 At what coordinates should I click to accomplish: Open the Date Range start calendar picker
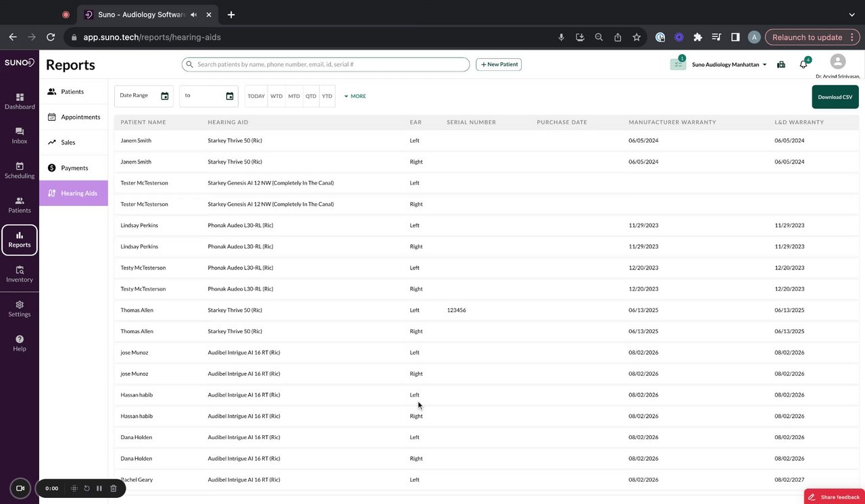[x=164, y=97]
